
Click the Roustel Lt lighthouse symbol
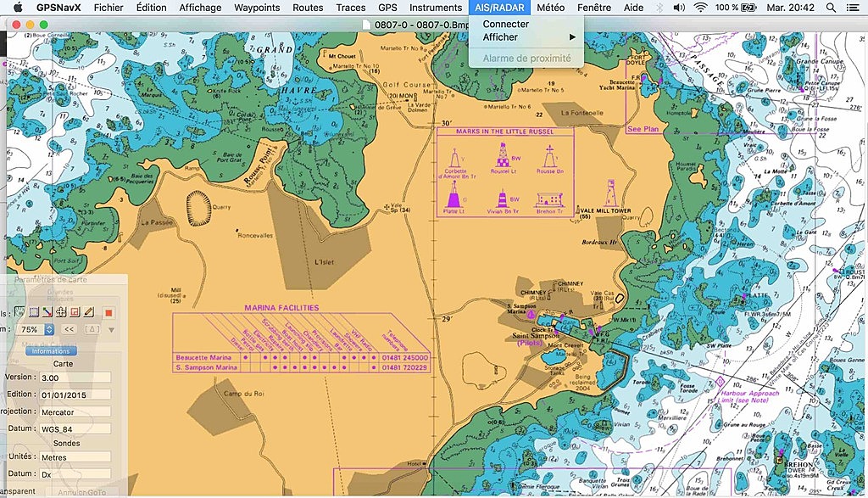pyautogui.click(x=502, y=154)
